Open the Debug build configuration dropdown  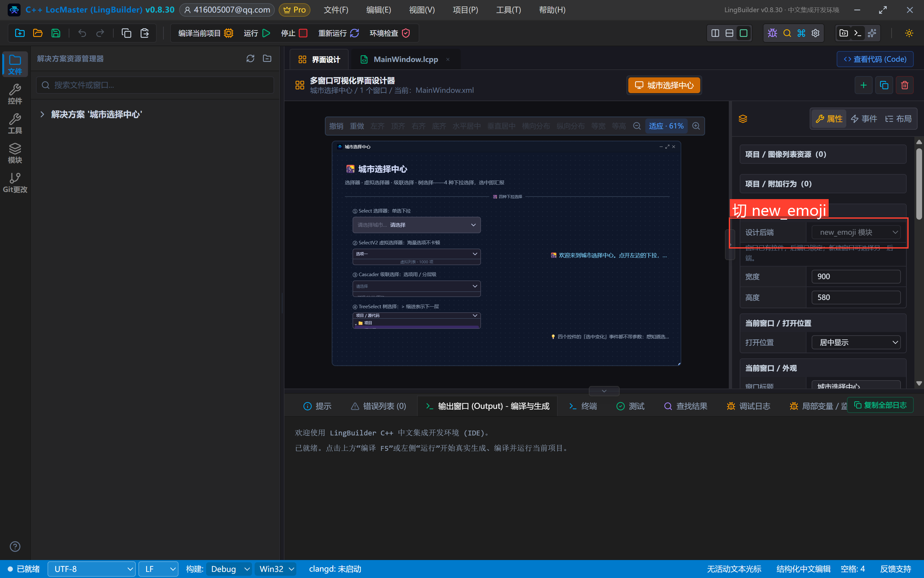coord(229,569)
